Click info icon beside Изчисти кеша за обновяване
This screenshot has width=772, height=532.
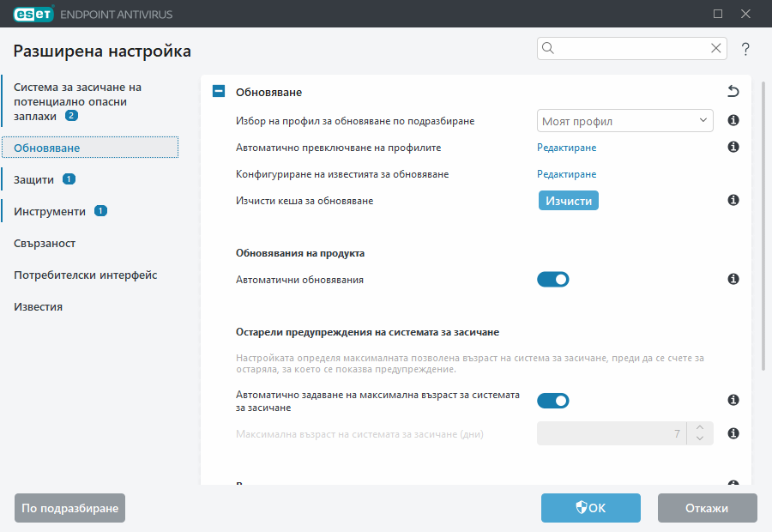[x=733, y=200]
